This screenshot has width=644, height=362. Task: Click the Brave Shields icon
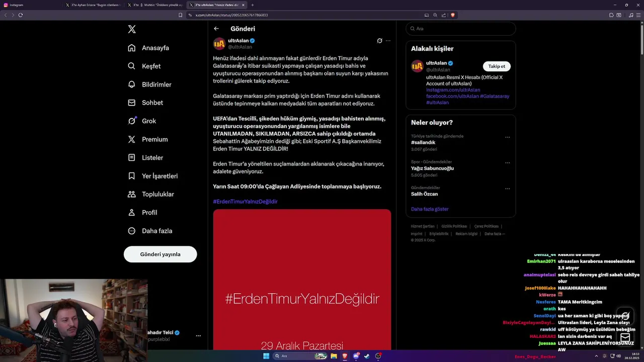pyautogui.click(x=453, y=15)
